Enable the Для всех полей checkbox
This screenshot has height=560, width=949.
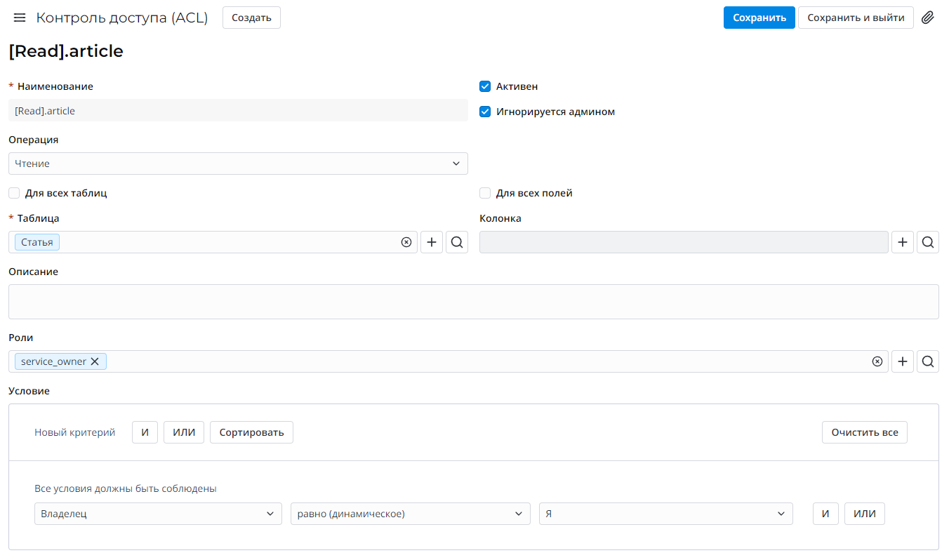coord(485,193)
